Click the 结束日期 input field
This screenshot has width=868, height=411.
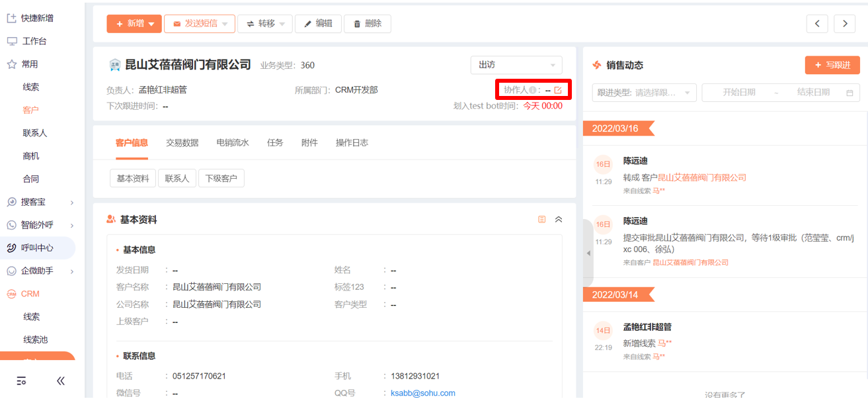tap(813, 93)
